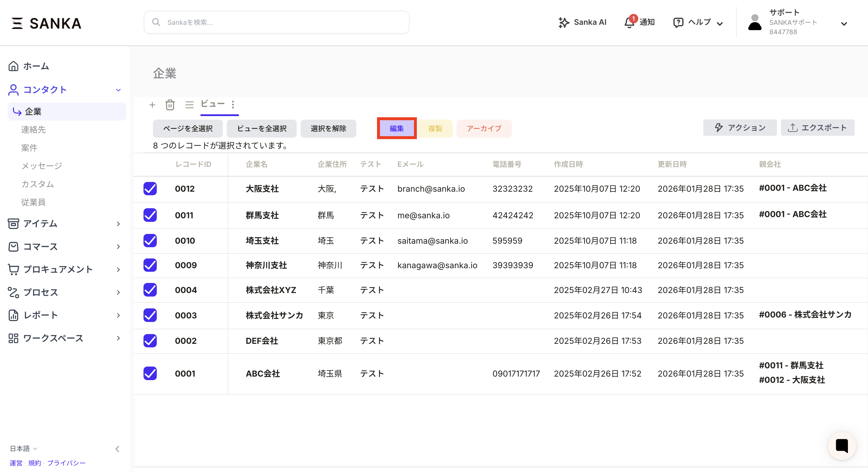Open the notifications bell icon

coord(629,22)
